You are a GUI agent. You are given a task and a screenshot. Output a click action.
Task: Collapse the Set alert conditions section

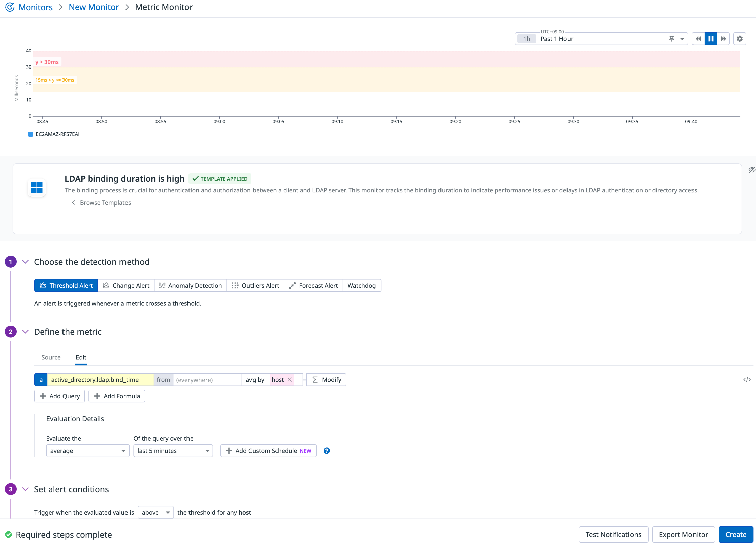25,489
